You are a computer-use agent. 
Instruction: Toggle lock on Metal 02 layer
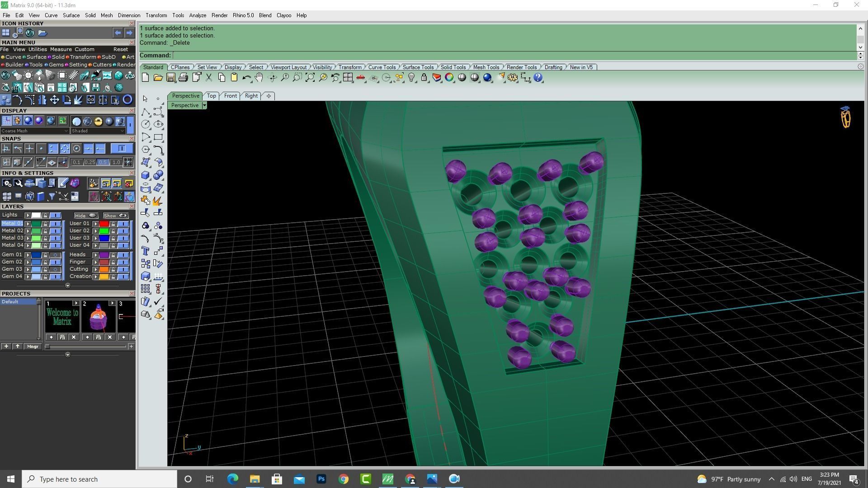[x=45, y=231]
